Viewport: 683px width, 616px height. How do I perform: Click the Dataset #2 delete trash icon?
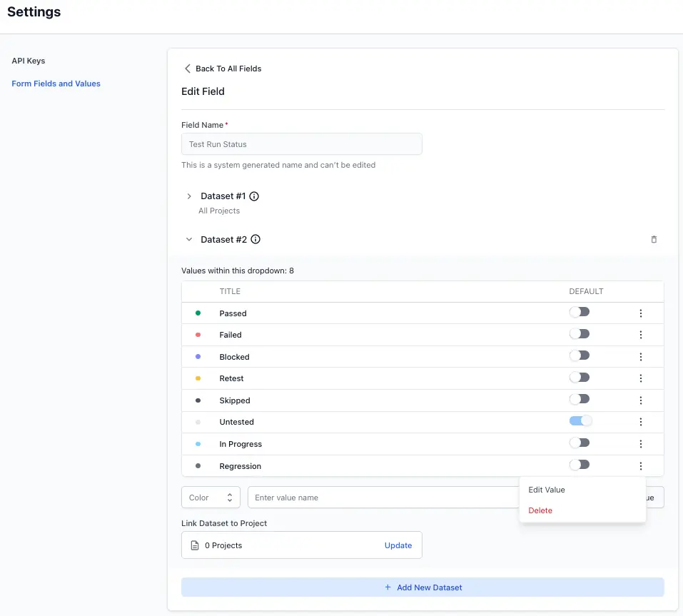click(654, 240)
